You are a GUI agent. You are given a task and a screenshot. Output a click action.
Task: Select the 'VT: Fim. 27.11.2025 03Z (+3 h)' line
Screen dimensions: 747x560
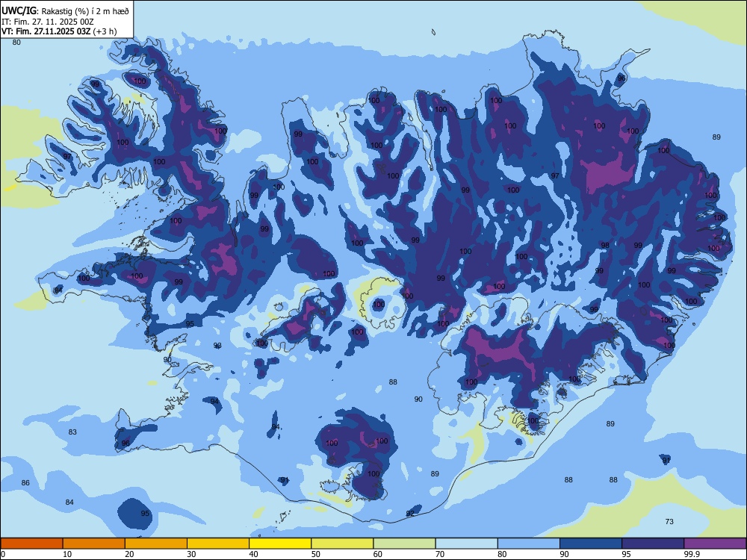(59, 31)
